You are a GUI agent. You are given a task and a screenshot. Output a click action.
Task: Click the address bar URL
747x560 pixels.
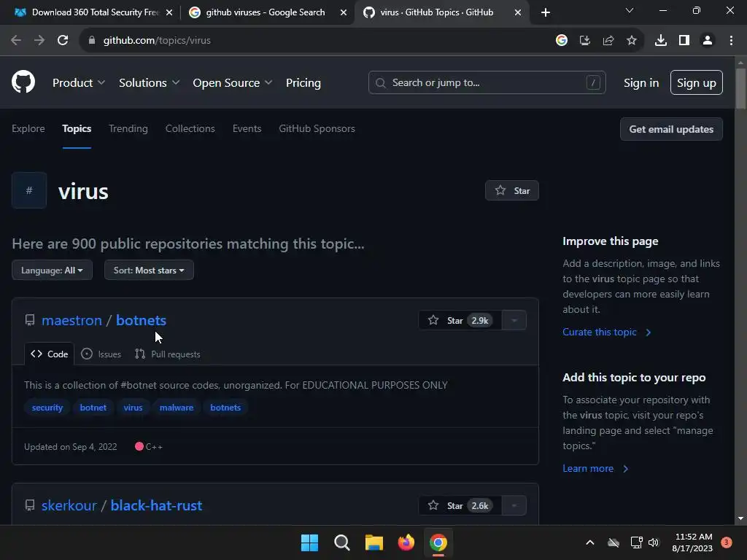pos(158,41)
